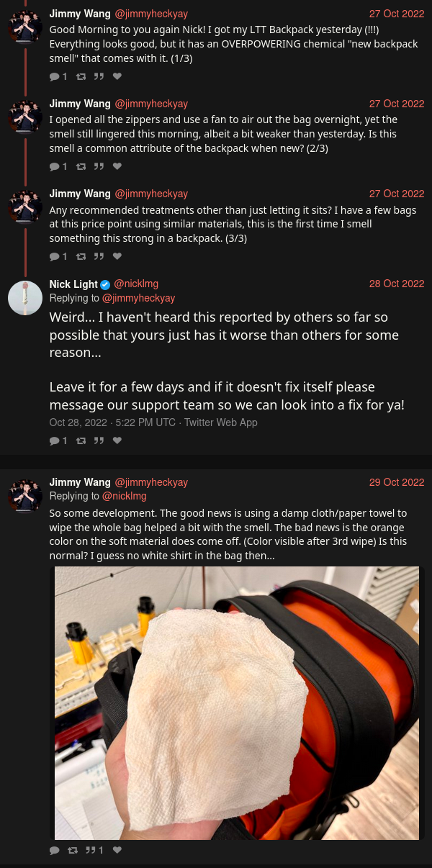Open Jimmy Wang's name on the 29 Oct tweet

(x=80, y=482)
